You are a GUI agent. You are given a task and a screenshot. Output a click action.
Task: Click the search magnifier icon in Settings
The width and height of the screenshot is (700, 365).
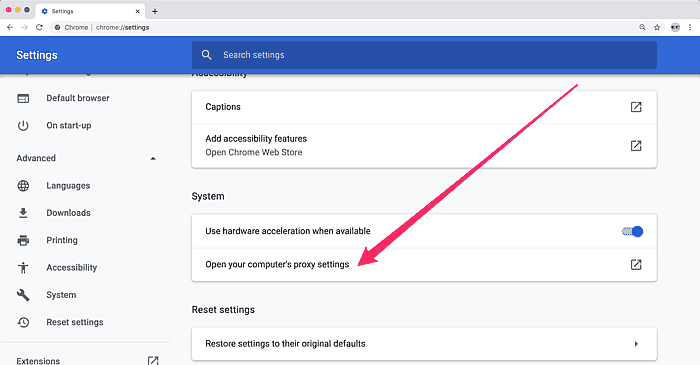206,55
